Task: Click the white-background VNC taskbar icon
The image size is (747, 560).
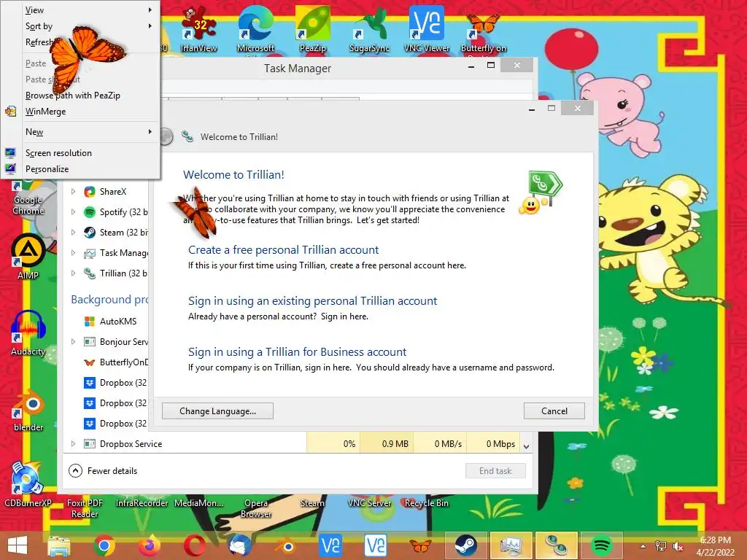Action: point(376,545)
